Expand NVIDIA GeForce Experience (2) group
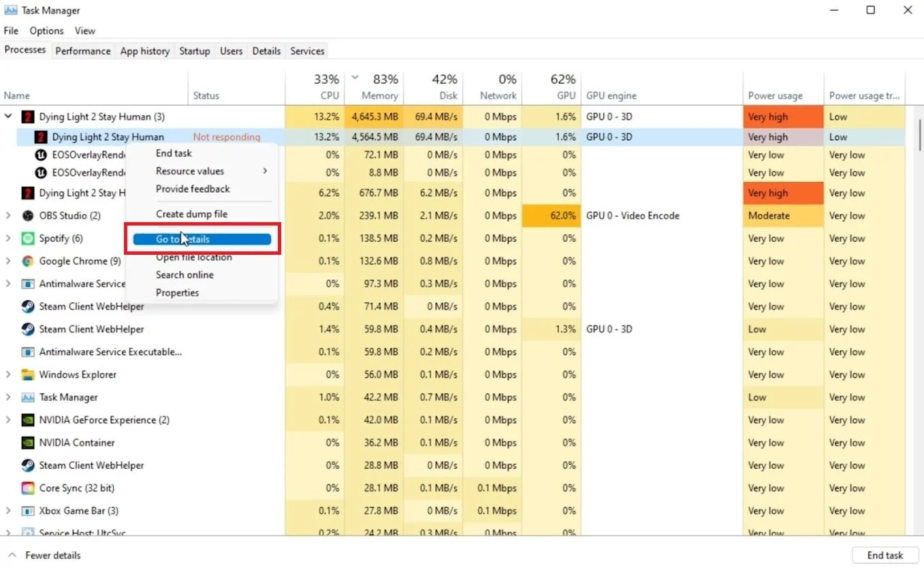The width and height of the screenshot is (924, 573). click(8, 420)
